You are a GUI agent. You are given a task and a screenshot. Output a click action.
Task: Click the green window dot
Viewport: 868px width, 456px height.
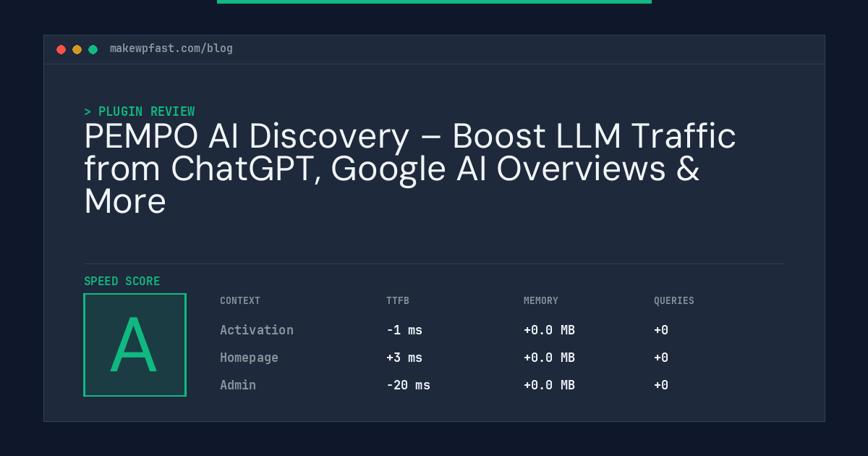(93, 49)
